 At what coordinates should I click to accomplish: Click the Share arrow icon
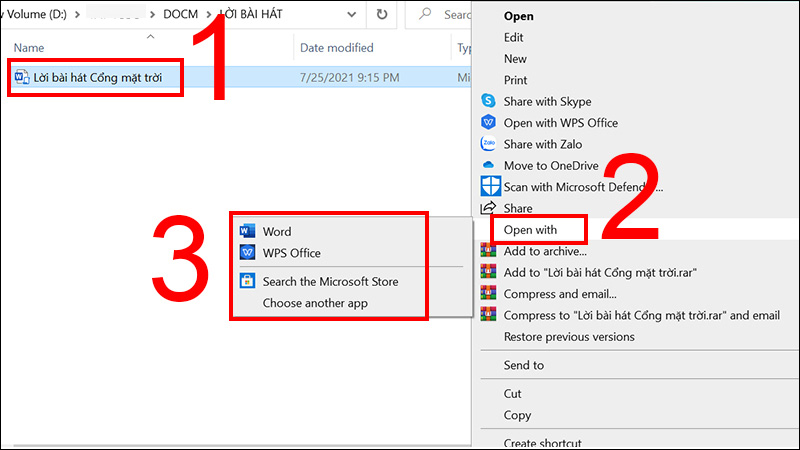coord(488,207)
